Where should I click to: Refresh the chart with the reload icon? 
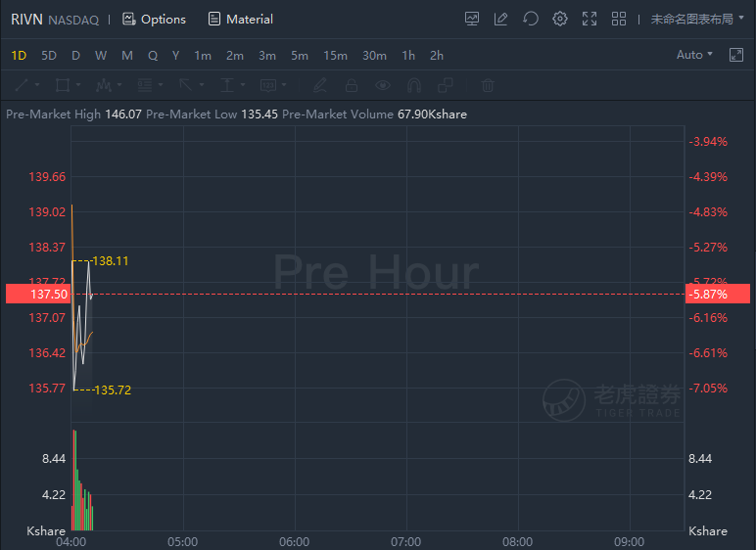pos(531,19)
